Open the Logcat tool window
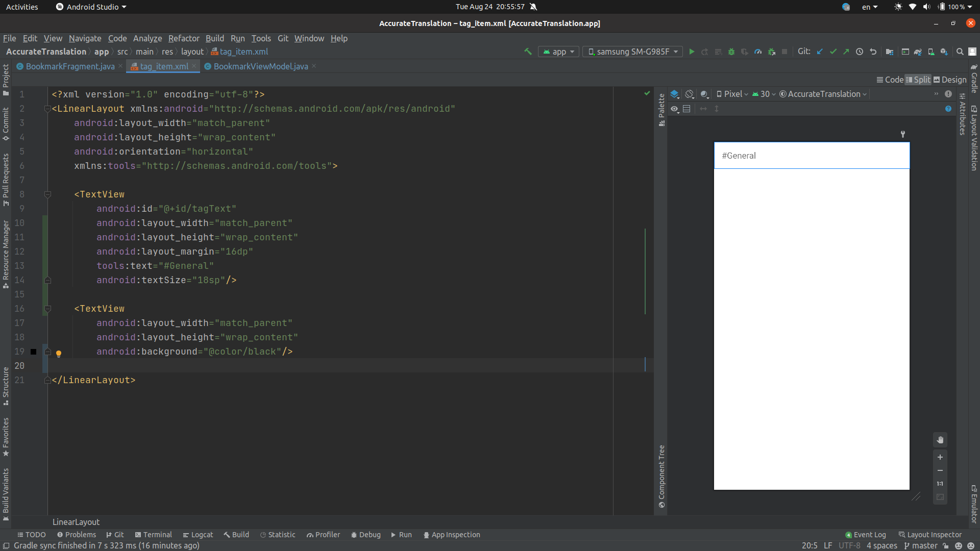Image resolution: width=980 pixels, height=551 pixels. tap(198, 535)
